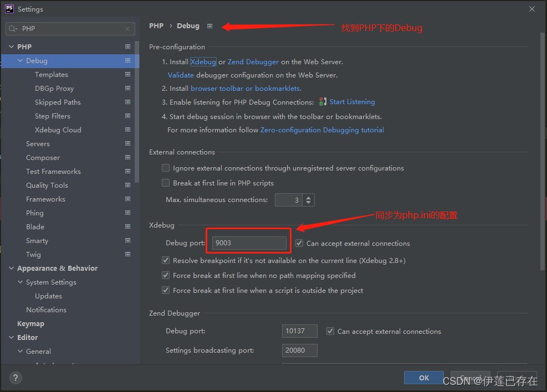Click the project-level icon on Xdebug Cloud row
This screenshot has height=392, width=547.
click(127, 130)
